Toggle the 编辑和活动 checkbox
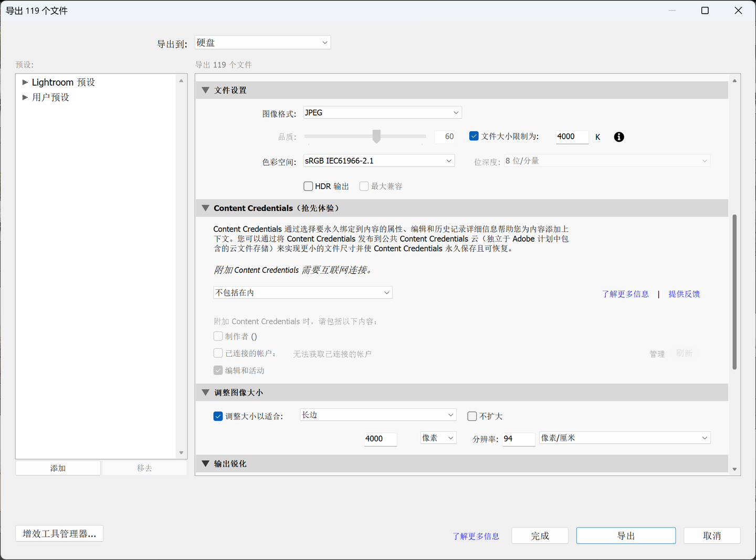This screenshot has width=756, height=560. point(218,370)
